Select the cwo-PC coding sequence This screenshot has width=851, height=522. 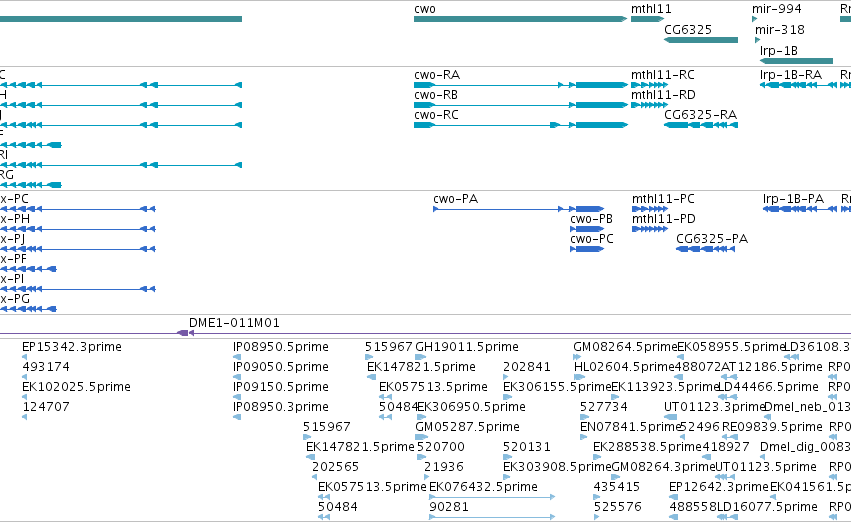coord(587,249)
